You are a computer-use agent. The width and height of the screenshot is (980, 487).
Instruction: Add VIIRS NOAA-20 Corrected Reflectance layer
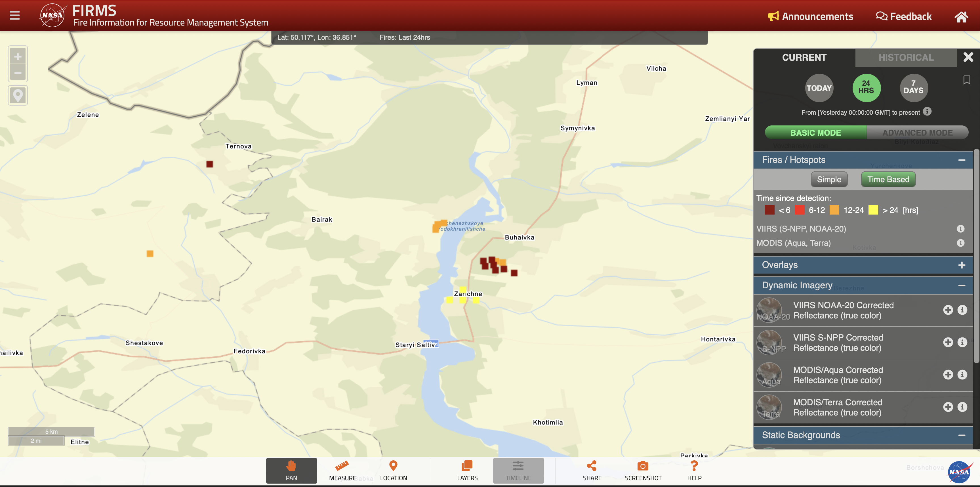pyautogui.click(x=948, y=310)
